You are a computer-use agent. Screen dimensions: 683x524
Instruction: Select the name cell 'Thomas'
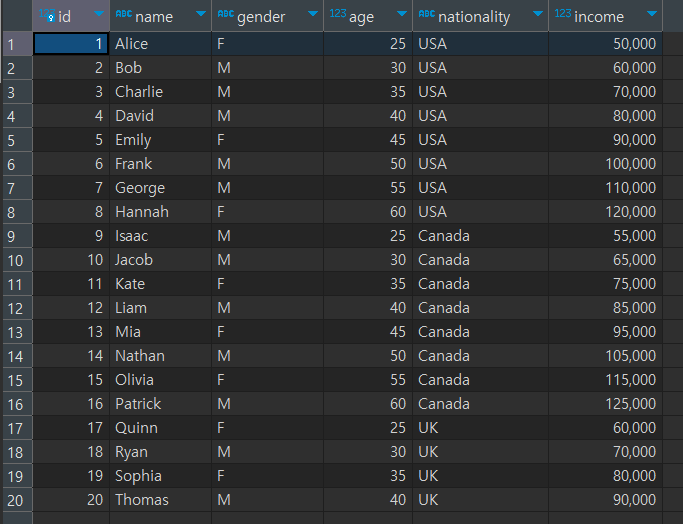160,500
